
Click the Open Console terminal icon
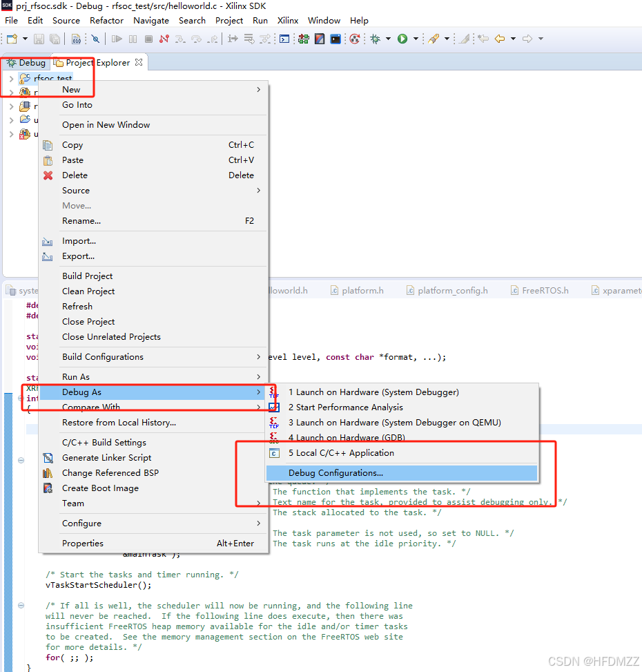click(284, 39)
